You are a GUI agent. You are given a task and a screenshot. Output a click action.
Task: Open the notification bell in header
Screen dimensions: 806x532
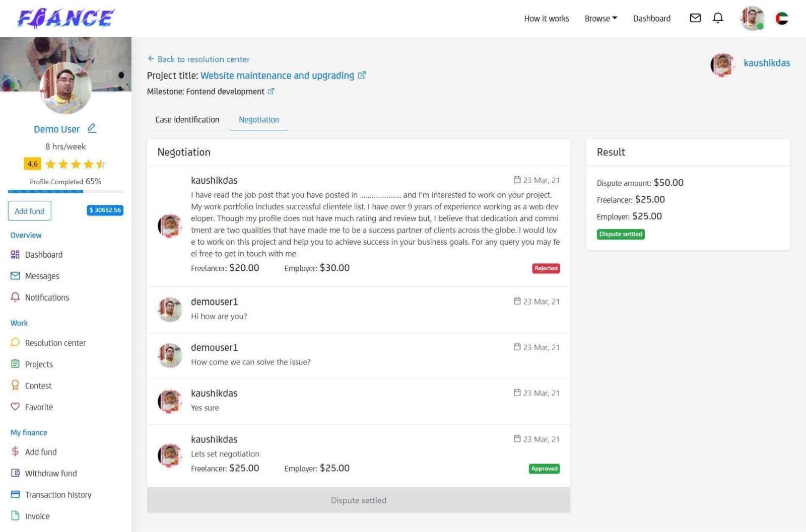718,18
